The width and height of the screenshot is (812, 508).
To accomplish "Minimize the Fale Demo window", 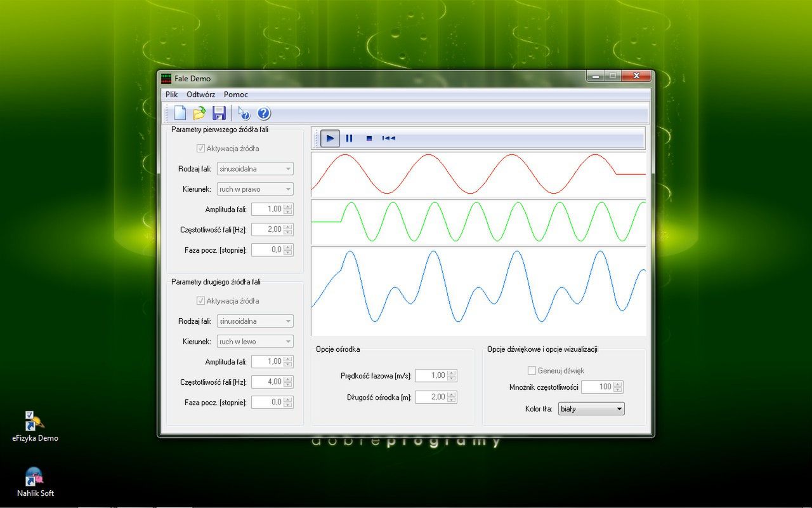I will tap(595, 76).
